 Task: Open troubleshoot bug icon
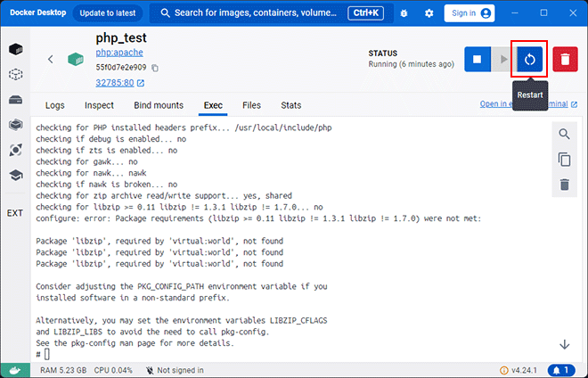click(404, 13)
